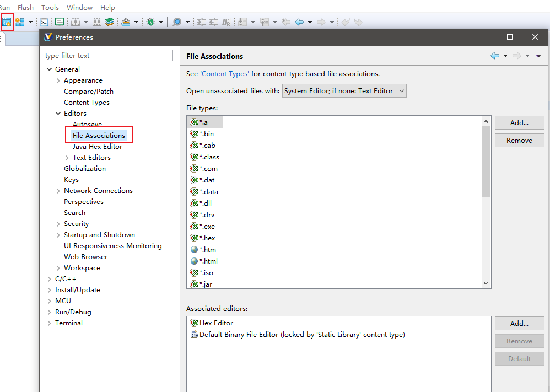
Task: Click the blue back arrow in main toolbar
Action: click(299, 22)
